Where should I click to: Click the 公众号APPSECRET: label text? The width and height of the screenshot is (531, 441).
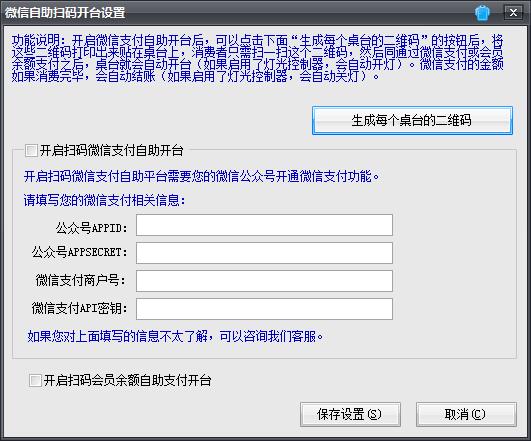[x=80, y=252]
